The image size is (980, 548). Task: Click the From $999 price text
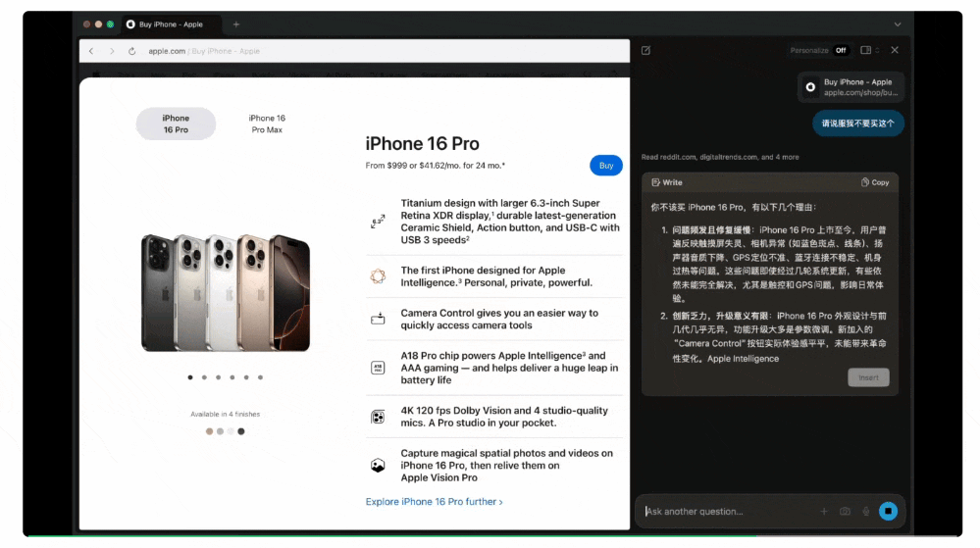click(435, 166)
